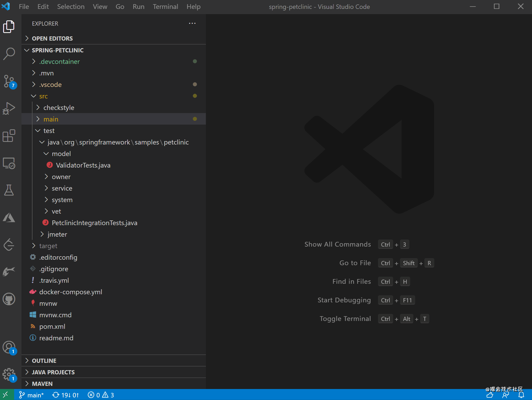Screen dimensions: 532x400
Task: Toggle the .devcontainer folder
Action: tap(59, 61)
